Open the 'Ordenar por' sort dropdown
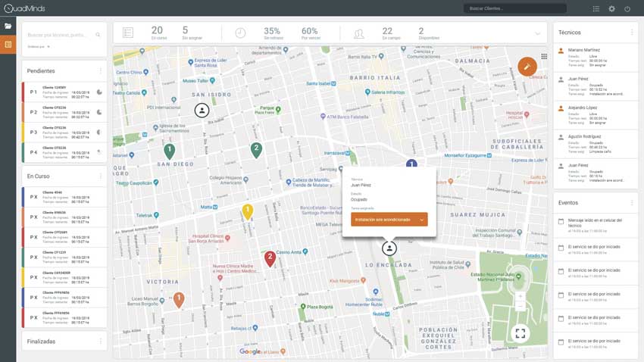This screenshot has width=644, height=362. click(38, 47)
